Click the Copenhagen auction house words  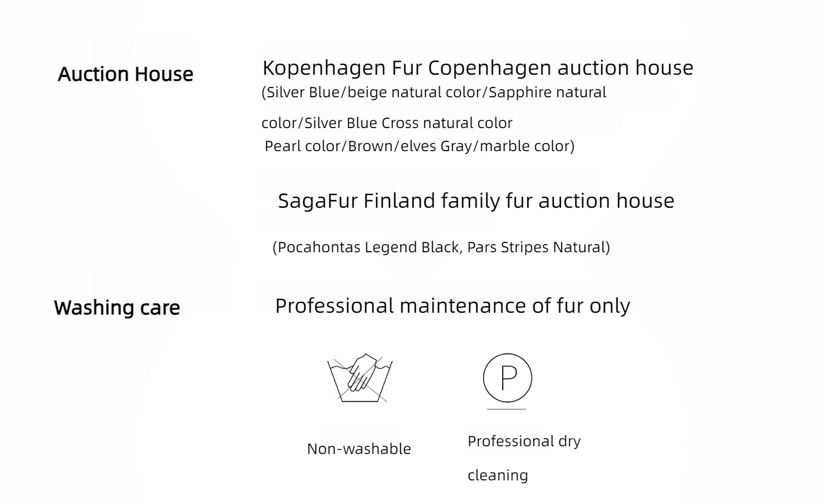[x=560, y=68]
